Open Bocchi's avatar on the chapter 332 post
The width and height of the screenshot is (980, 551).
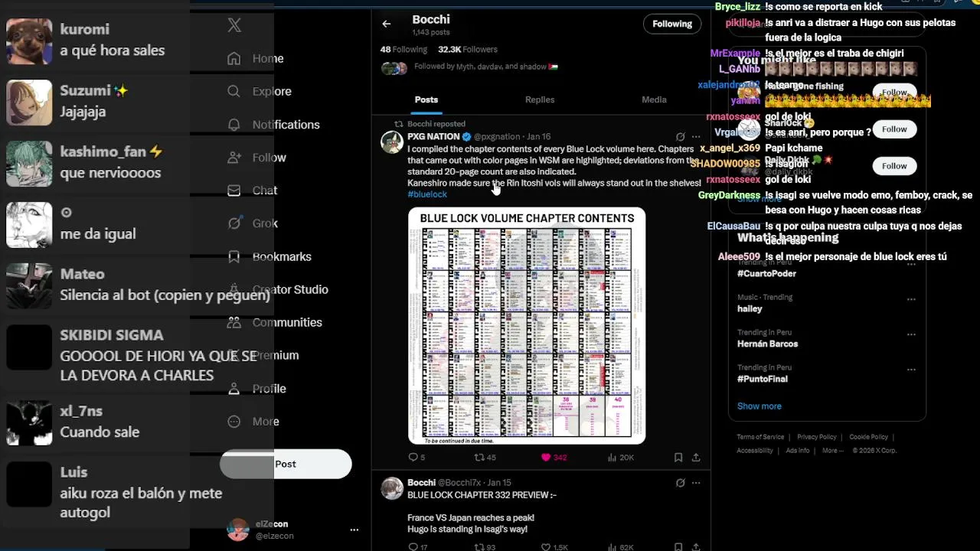click(392, 488)
